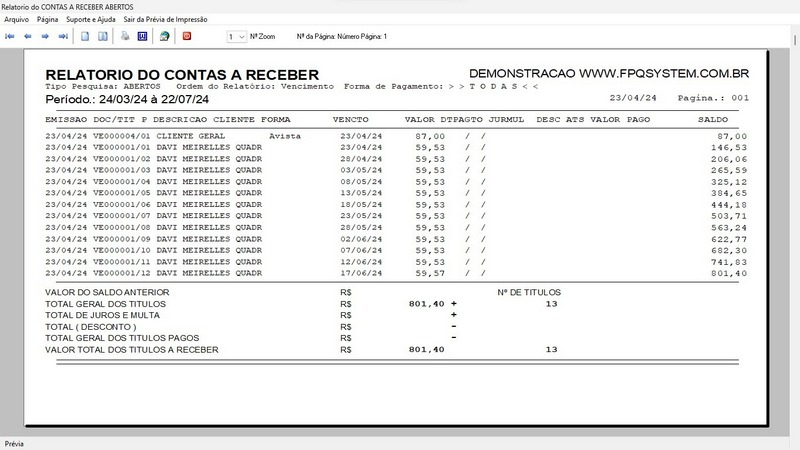Click the Prévia status bar text
Viewport: 800px width, 450px height.
pyautogui.click(x=14, y=444)
